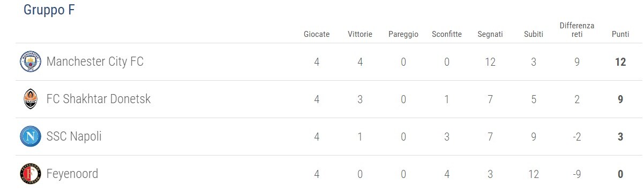Click the Differenza reti column header
The image size is (644, 194).
point(577,30)
